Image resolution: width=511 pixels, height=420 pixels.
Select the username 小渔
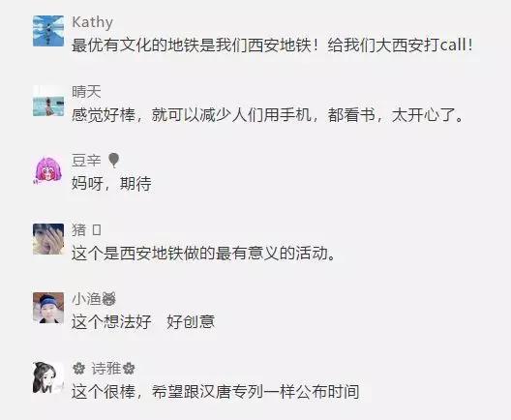coord(86,299)
